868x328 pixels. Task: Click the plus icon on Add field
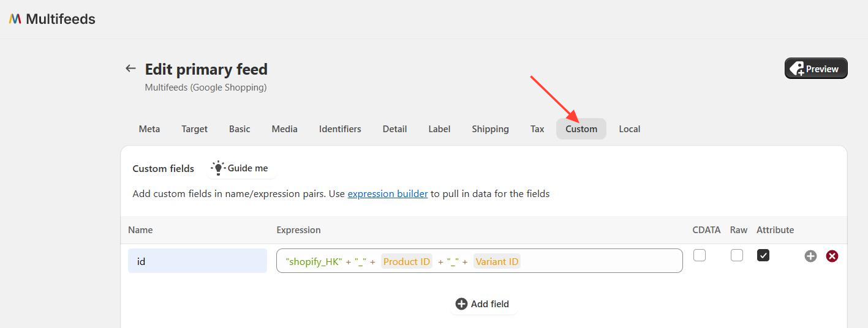[461, 304]
